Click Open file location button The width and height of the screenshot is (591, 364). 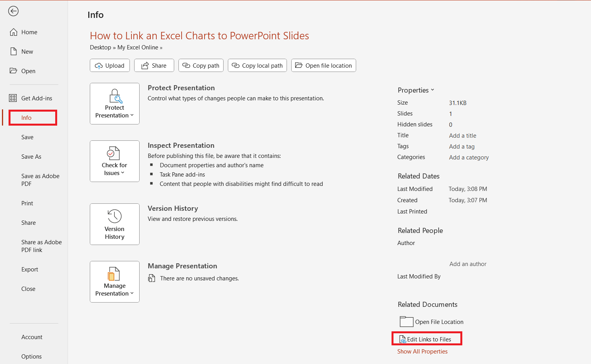323,65
